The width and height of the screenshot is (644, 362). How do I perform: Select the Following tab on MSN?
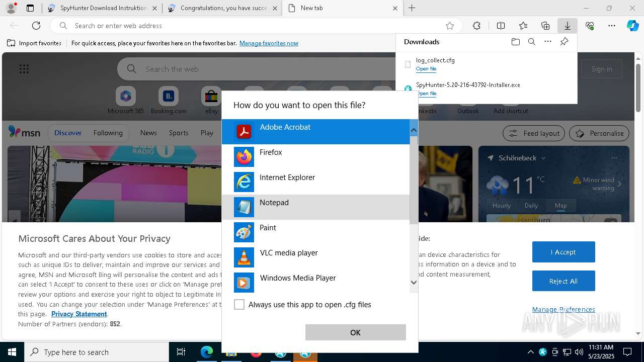[108, 133]
